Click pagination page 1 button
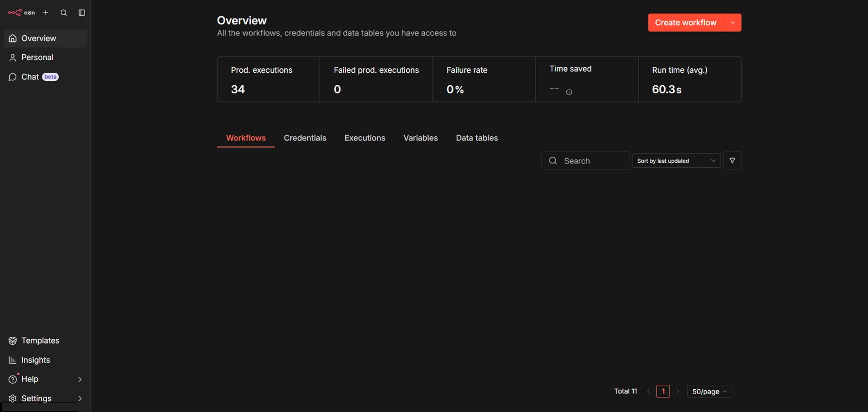Screen dimensions: 868x412 tap(663, 391)
